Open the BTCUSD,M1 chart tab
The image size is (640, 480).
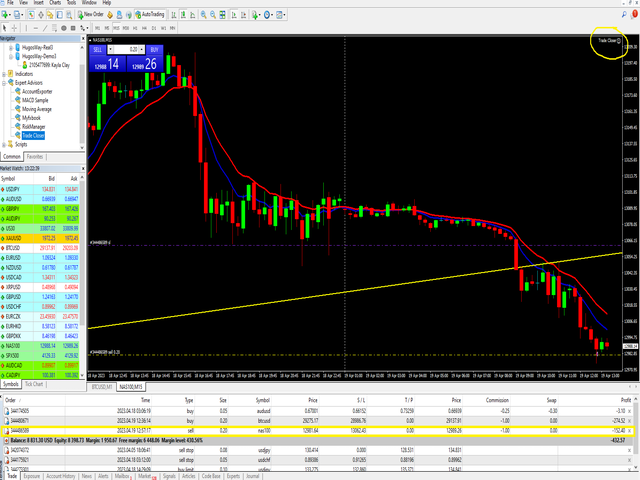click(102, 387)
